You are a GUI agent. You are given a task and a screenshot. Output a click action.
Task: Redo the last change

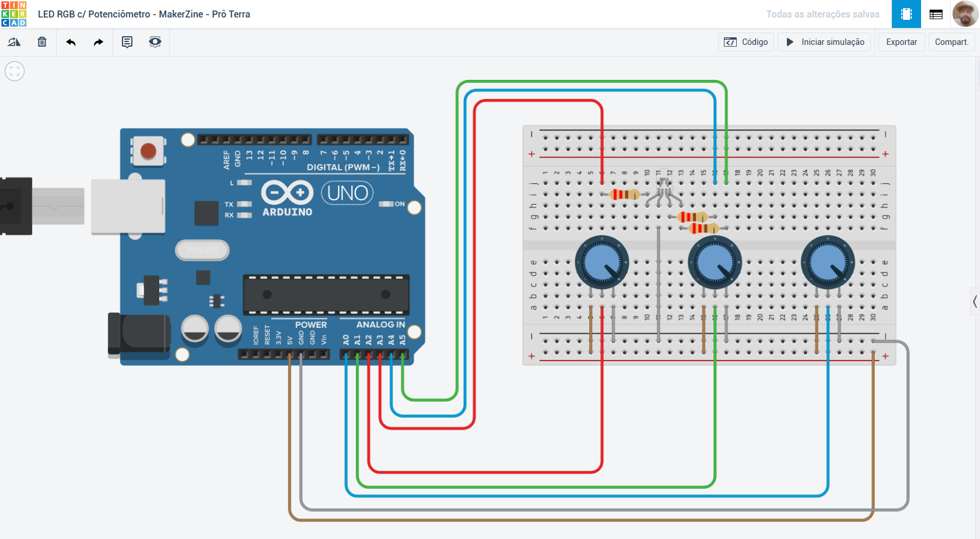tap(98, 42)
